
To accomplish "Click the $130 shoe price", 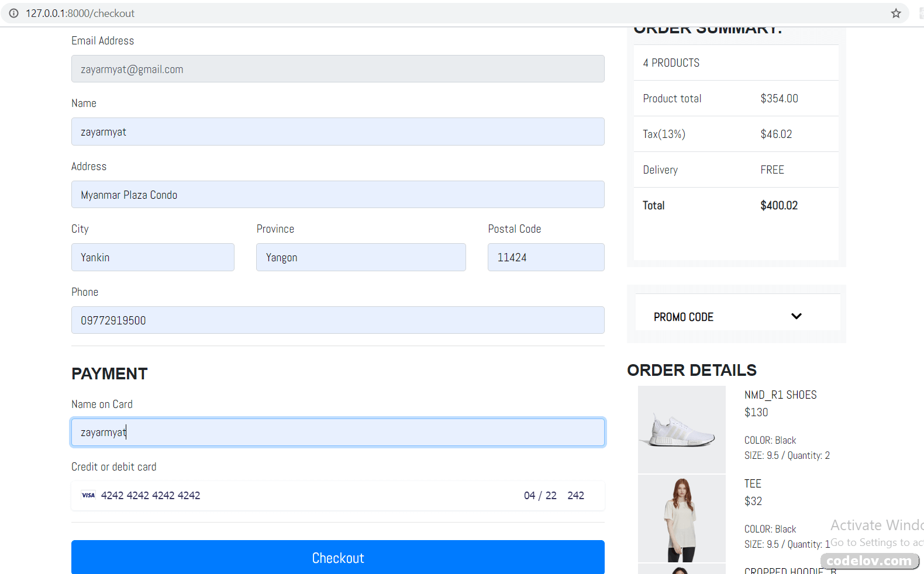I will point(756,412).
